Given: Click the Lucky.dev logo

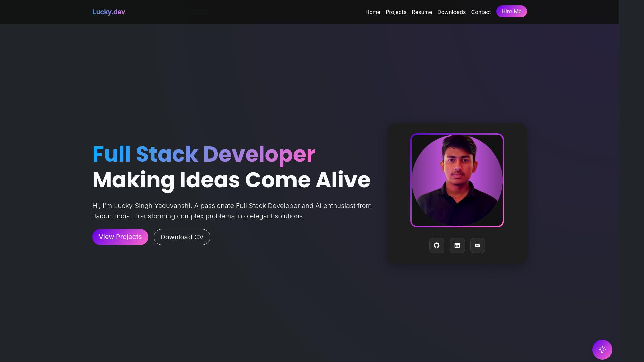Looking at the screenshot, I should click(108, 12).
